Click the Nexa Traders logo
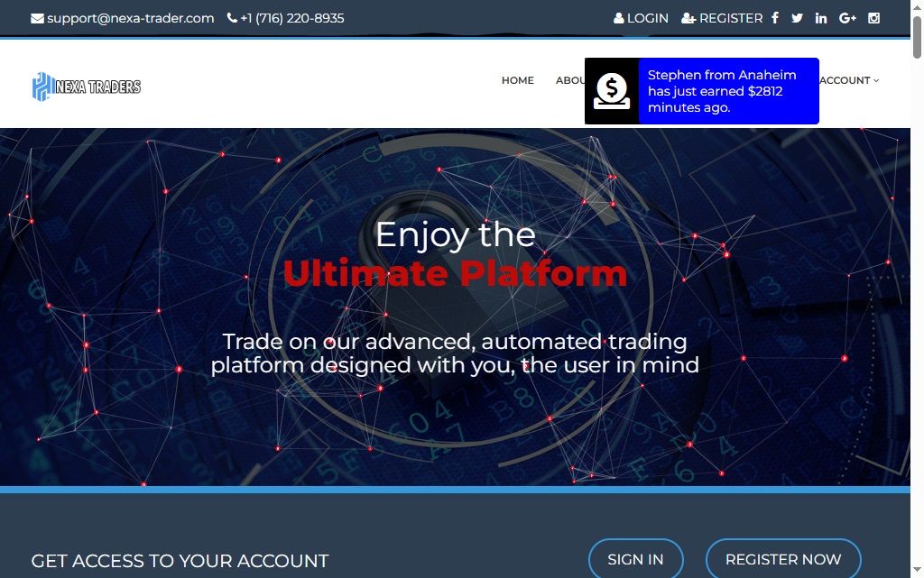Viewport: 924px width, 578px height. pyautogui.click(x=87, y=87)
